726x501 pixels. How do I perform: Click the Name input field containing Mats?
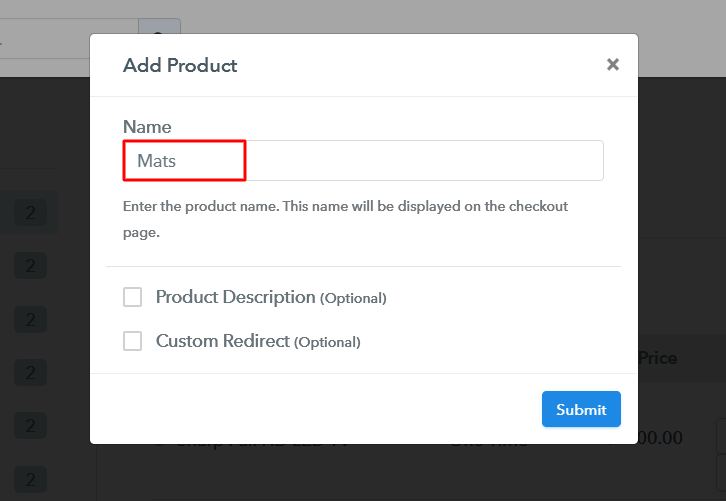pyautogui.click(x=363, y=160)
